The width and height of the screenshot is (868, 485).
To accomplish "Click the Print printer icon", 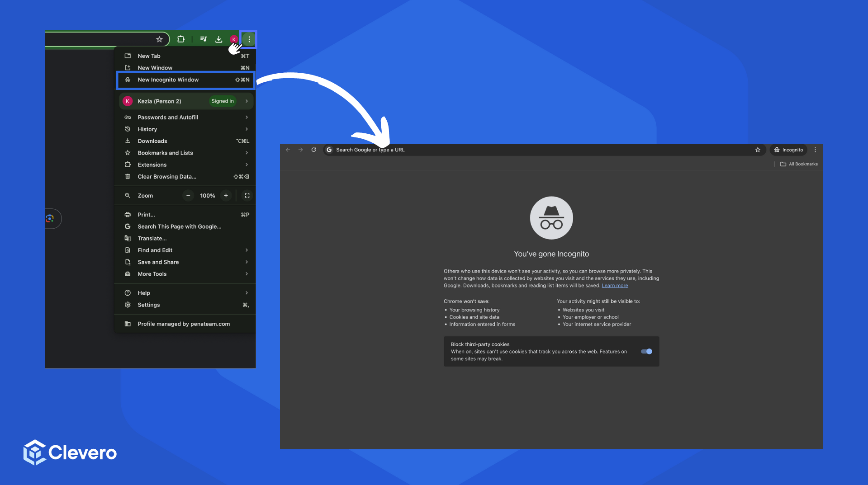I will pyautogui.click(x=128, y=215).
